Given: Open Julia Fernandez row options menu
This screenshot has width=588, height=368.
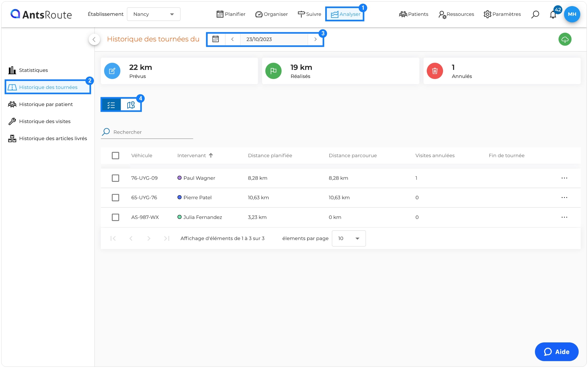Looking at the screenshot, I should [564, 217].
